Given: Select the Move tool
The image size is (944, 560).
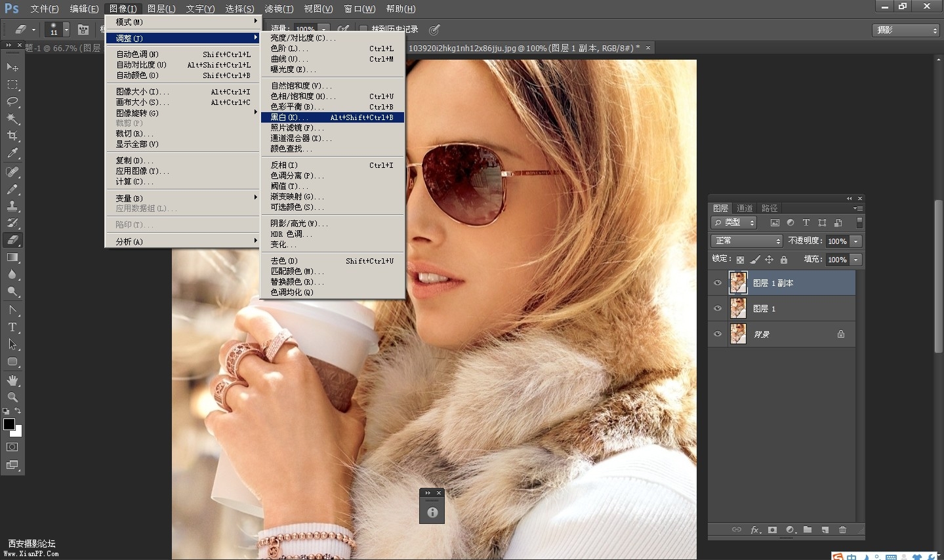Looking at the screenshot, I should click(12, 67).
